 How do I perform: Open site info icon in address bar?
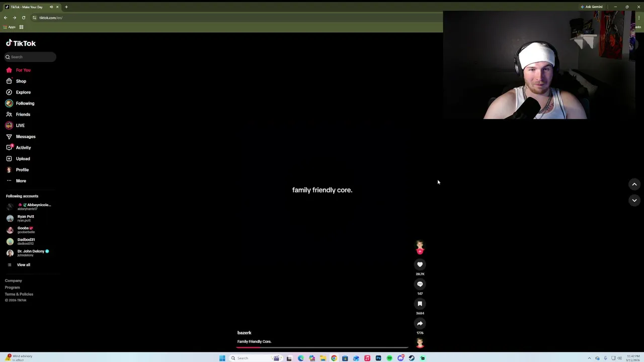34,18
